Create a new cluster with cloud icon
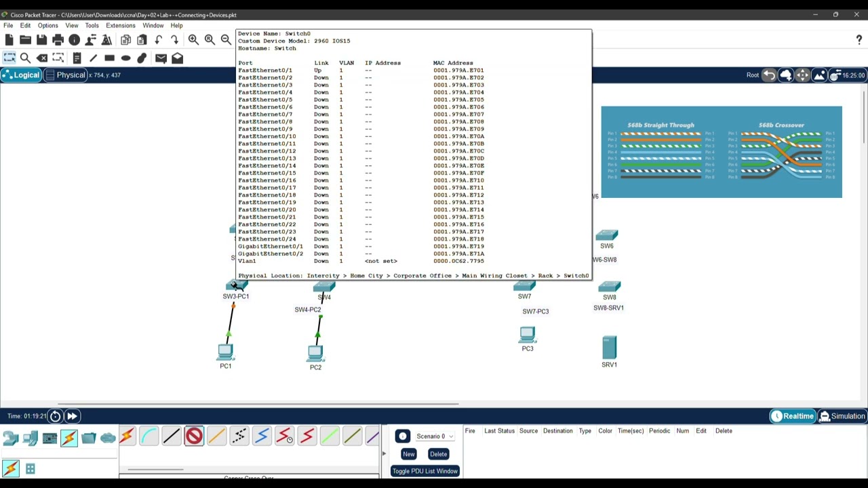Screen dimensions: 868x488 click(x=786, y=75)
